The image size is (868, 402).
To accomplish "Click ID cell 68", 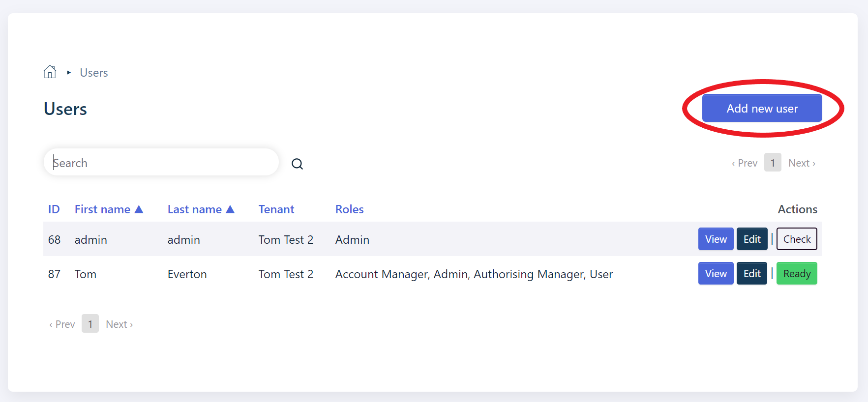I will pos(54,240).
